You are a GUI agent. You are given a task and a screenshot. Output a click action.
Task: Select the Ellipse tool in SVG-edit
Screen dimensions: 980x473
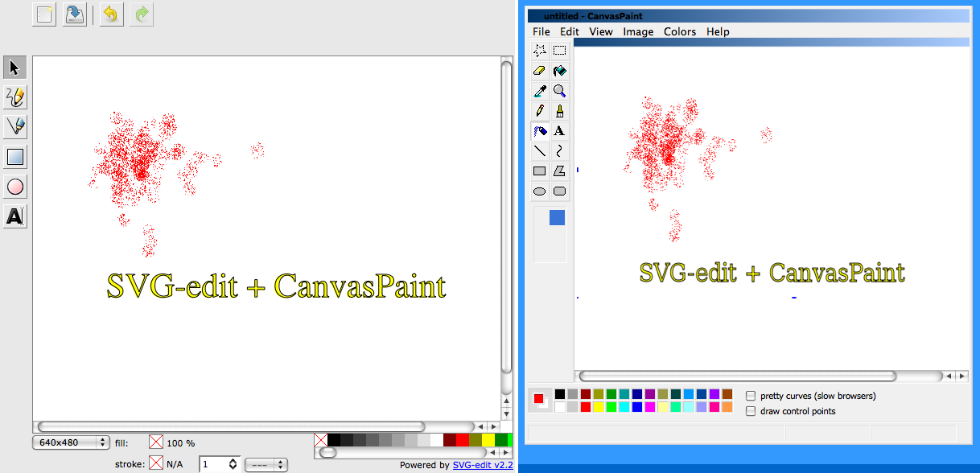[x=15, y=187]
